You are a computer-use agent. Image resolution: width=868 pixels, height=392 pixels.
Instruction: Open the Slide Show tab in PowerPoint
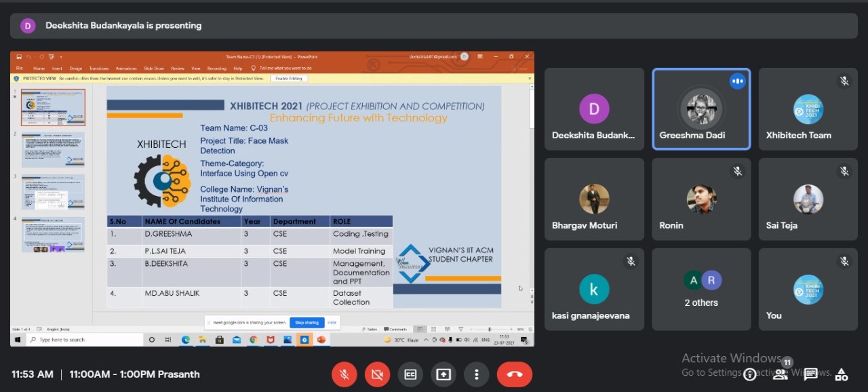point(154,68)
